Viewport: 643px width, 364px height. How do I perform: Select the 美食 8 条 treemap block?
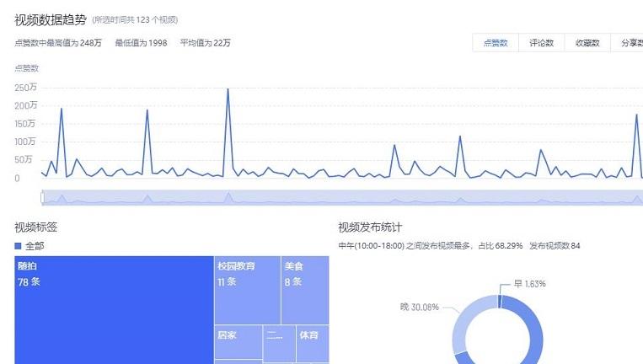pyautogui.click(x=305, y=290)
